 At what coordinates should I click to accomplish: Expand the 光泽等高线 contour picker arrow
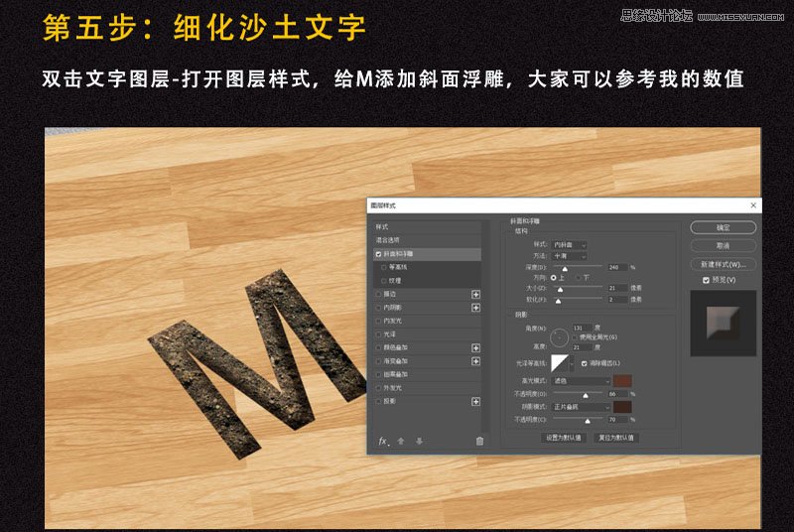(573, 363)
